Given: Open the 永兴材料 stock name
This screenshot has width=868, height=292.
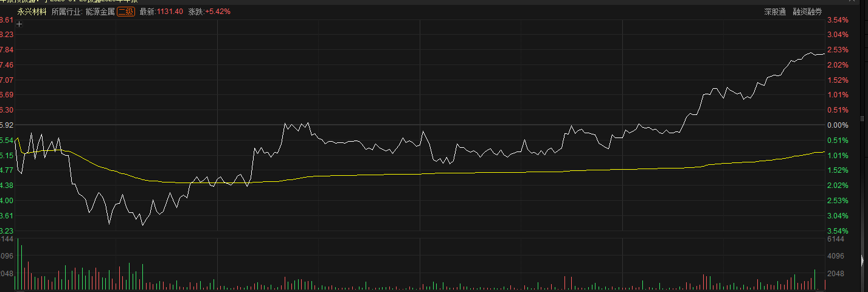Looking at the screenshot, I should coord(32,12).
